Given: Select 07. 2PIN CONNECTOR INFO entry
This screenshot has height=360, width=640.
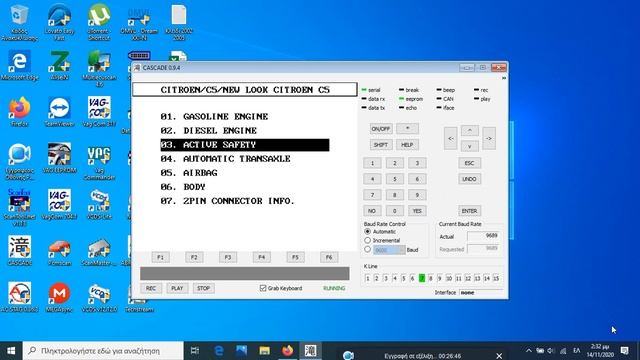Looking at the screenshot, I should tap(227, 201).
